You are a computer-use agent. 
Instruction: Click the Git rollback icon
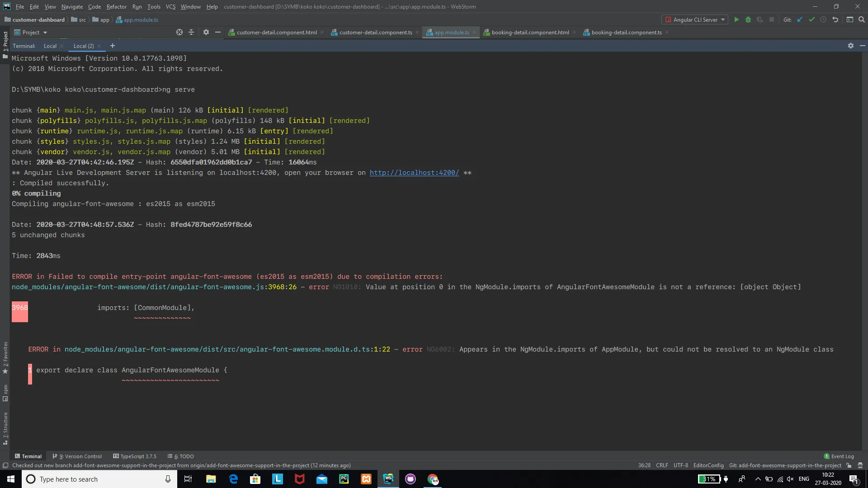coord(835,20)
